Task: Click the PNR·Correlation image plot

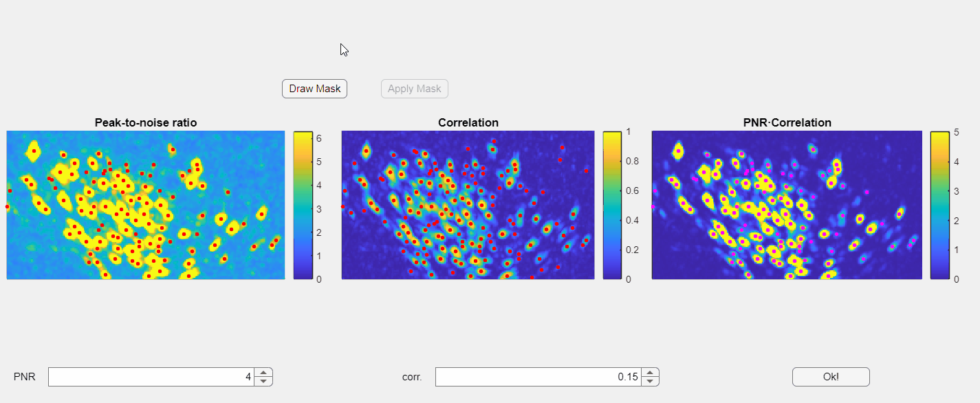Action: point(787,205)
